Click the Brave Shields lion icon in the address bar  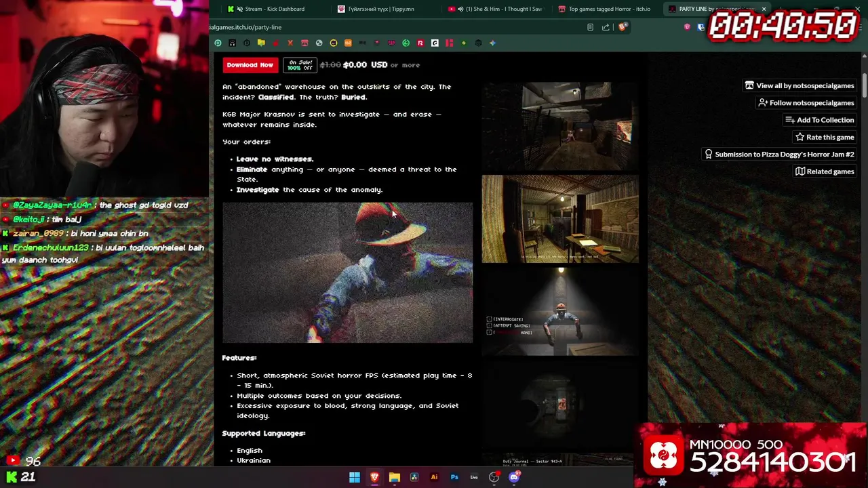[623, 27]
